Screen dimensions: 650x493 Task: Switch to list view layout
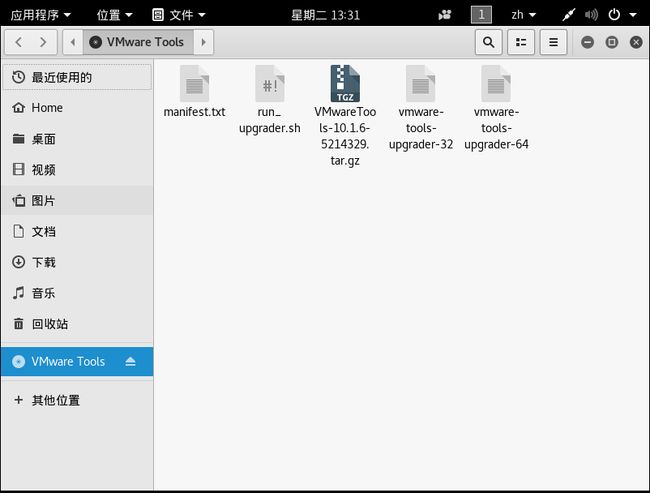[x=521, y=42]
